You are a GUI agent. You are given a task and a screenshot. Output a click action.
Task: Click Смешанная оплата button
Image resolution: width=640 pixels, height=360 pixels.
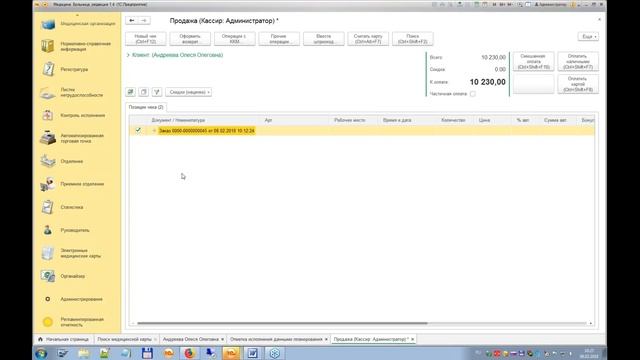tap(533, 62)
